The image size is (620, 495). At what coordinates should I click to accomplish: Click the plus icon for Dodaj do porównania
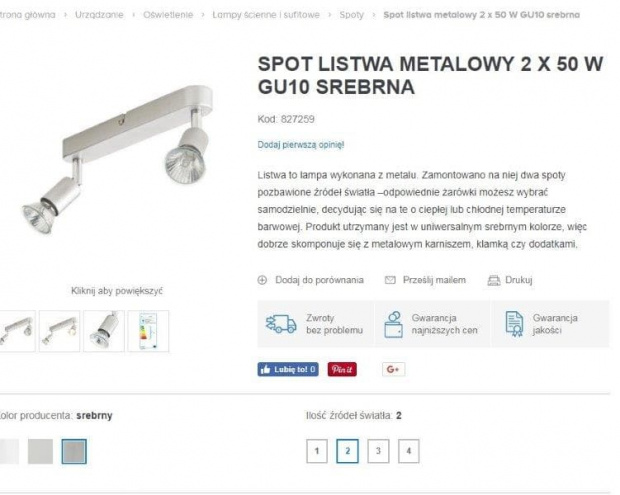tap(262, 280)
